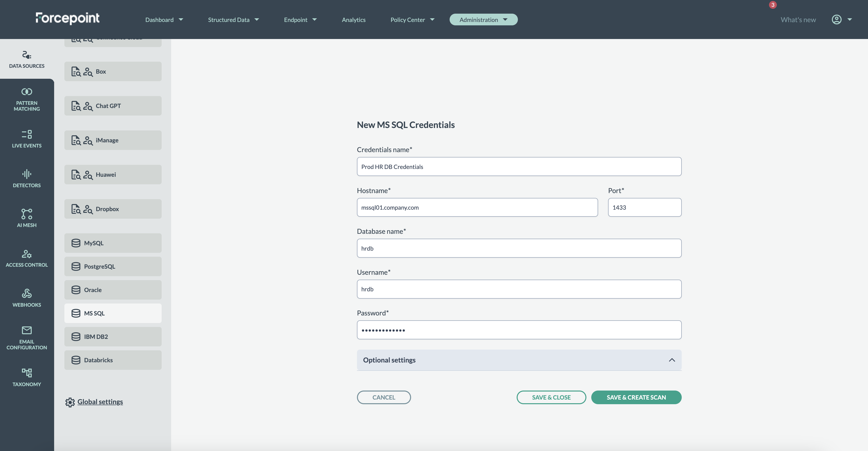Open the Structured Data menu

tap(233, 20)
